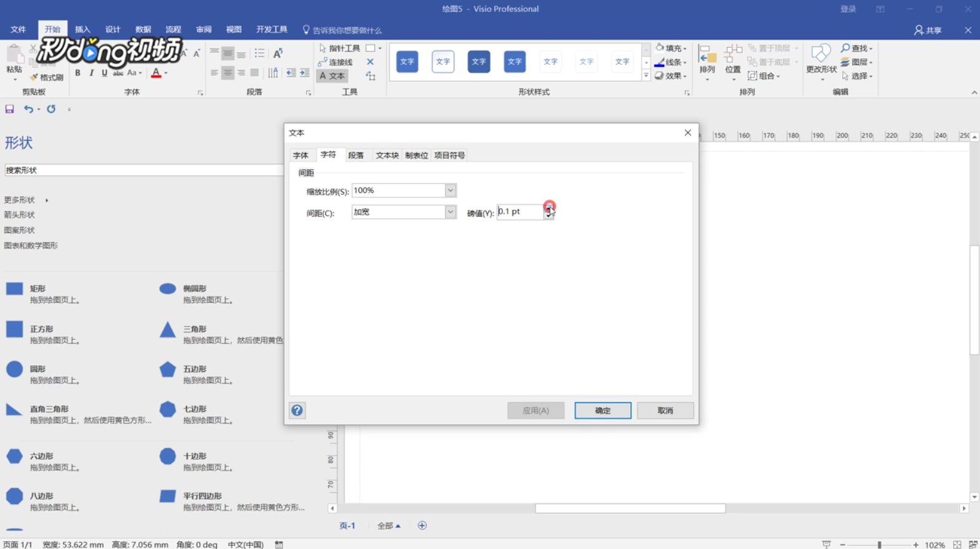The height and width of the screenshot is (549, 980).
Task: Click the 页-1 page tab
Action: (x=347, y=526)
